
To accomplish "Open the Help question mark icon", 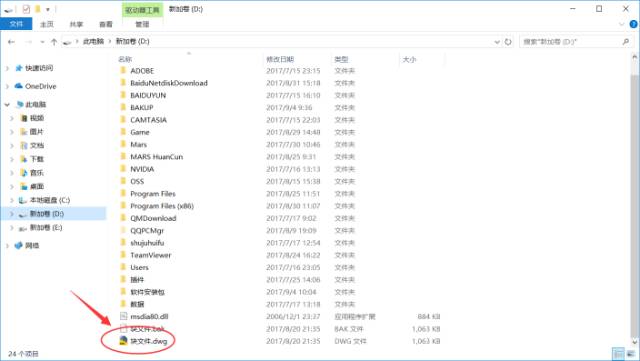I will pos(633,24).
